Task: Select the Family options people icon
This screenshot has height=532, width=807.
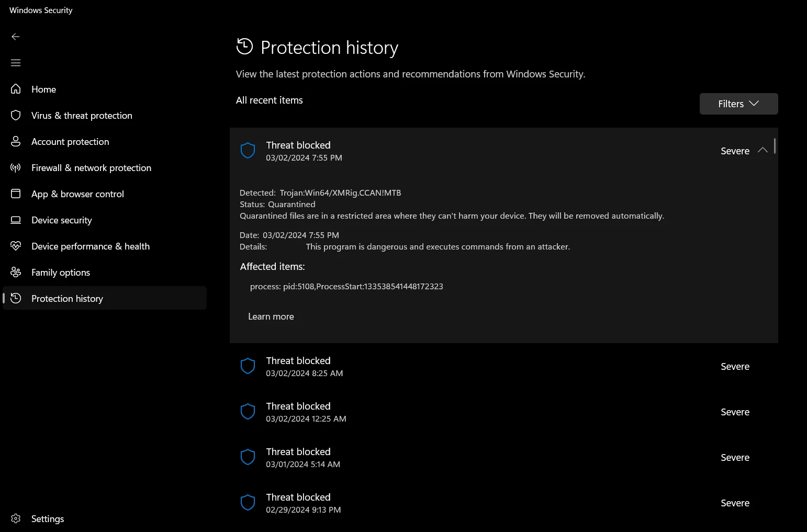Action: pos(16,272)
